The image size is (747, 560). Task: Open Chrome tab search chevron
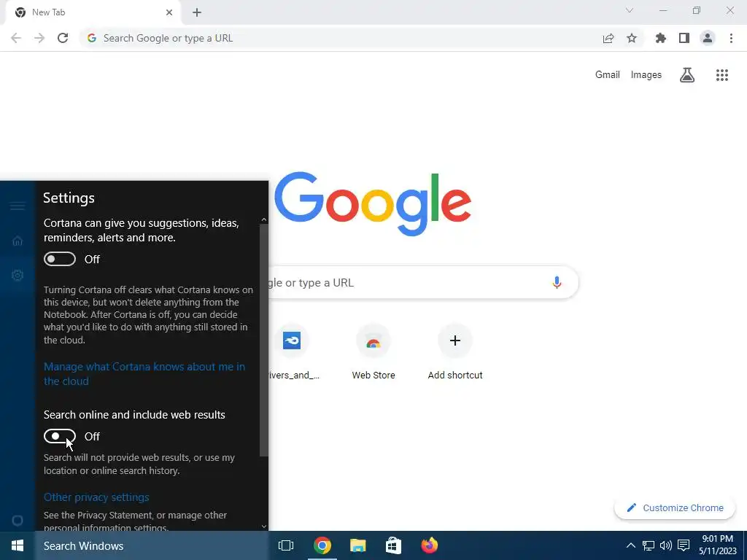630,10
